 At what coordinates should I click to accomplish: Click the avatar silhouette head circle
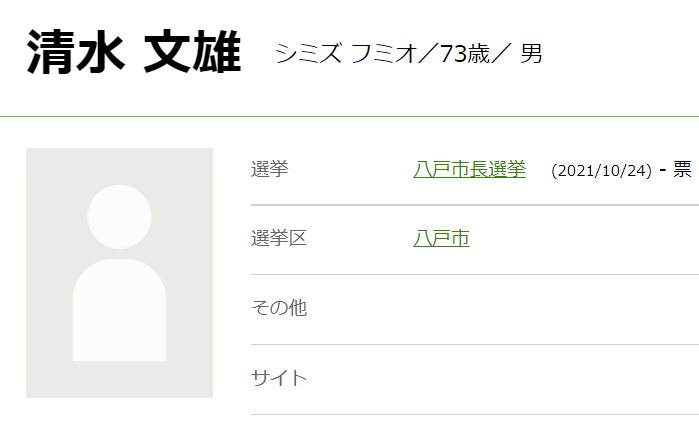[x=119, y=216]
